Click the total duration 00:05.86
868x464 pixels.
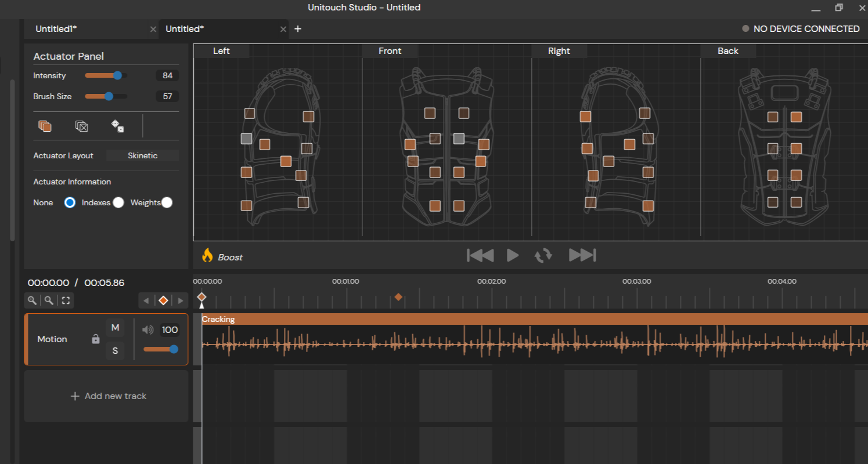coord(105,283)
